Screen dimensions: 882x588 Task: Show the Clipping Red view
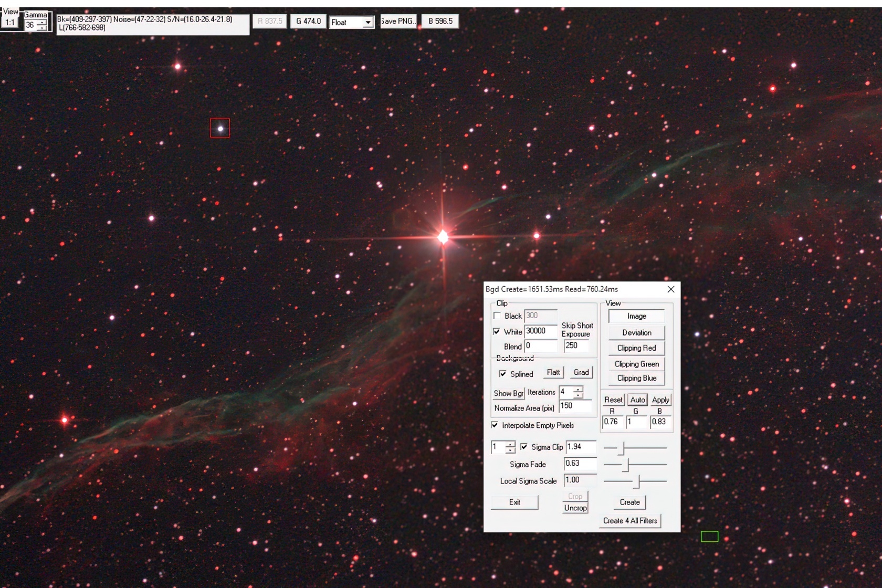(637, 348)
